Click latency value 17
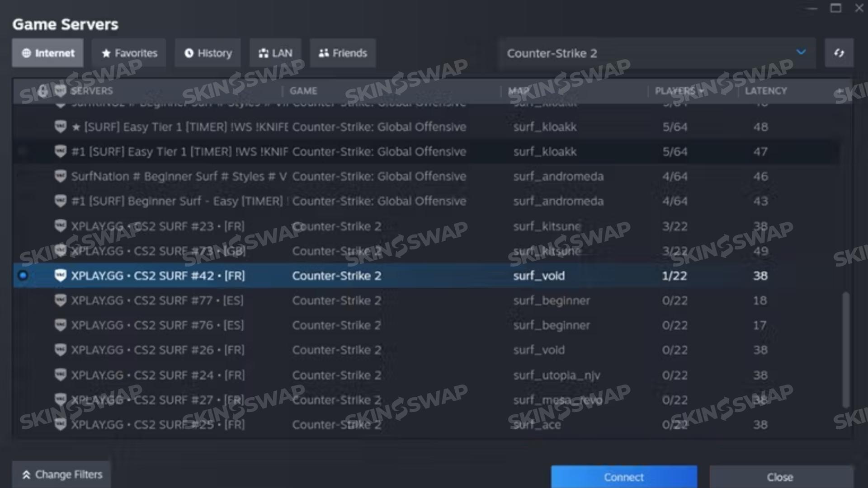Viewport: 868px width, 488px height. (760, 325)
